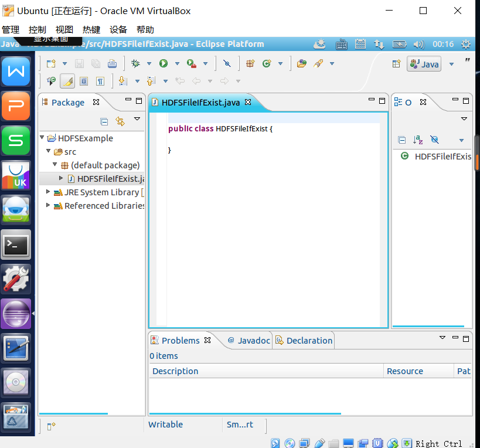Open the Problems view menu triangle
Screen dimensions: 480x448
[442, 337]
